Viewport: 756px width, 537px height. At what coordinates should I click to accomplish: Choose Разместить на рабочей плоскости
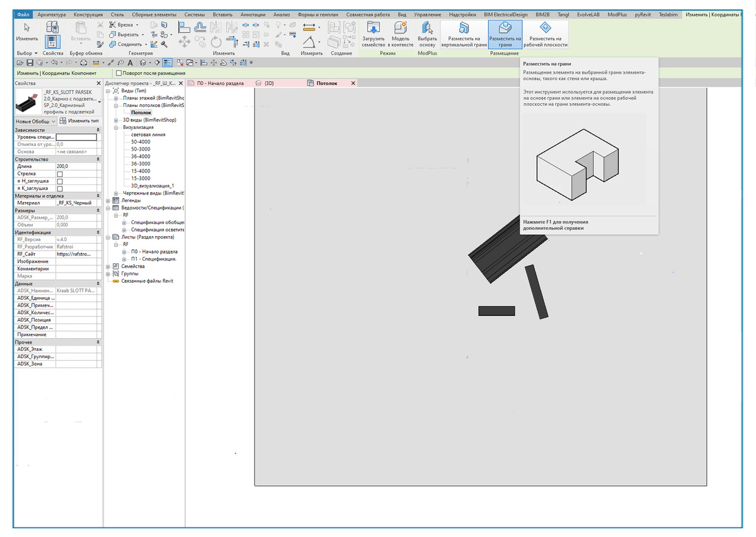546,34
